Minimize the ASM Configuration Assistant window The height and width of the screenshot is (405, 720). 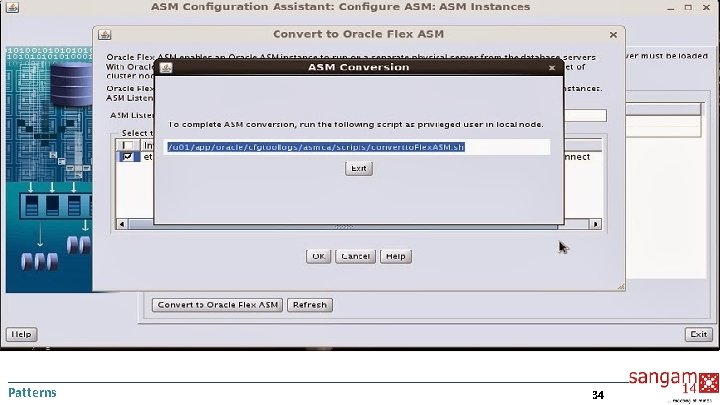(671, 8)
